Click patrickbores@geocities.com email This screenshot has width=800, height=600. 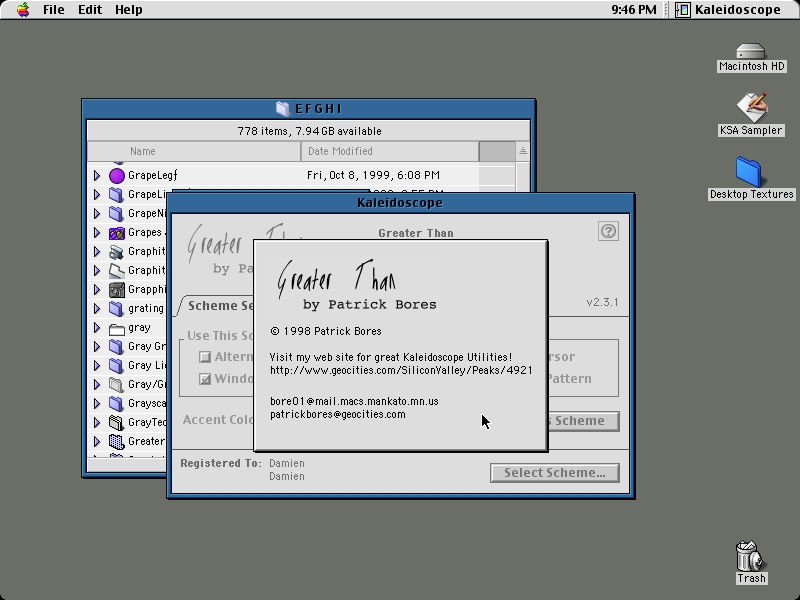[x=338, y=414]
